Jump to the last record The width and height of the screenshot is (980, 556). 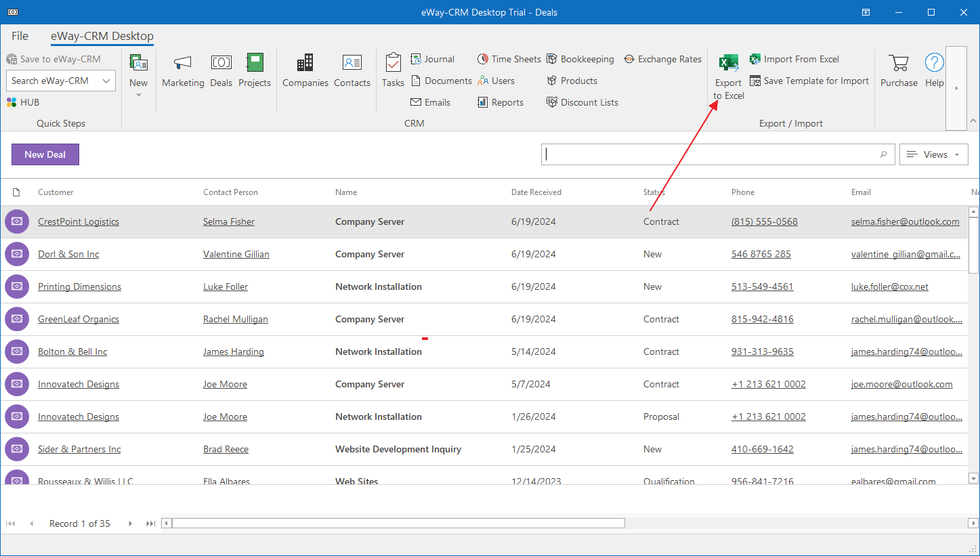[151, 523]
